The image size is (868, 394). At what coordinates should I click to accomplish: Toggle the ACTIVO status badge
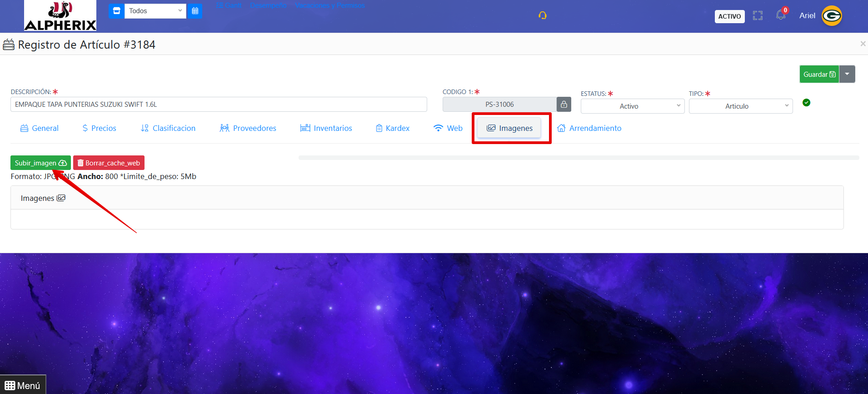[730, 16]
